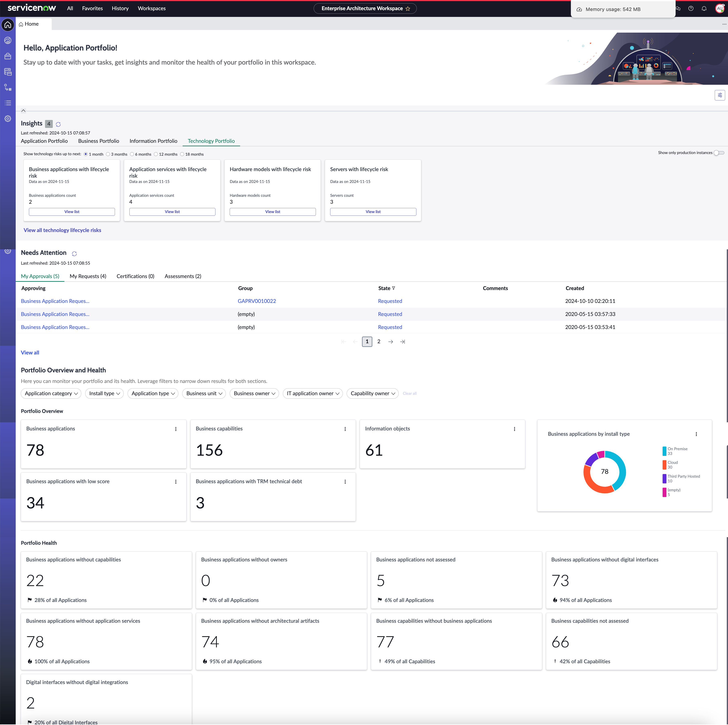
Task: View list of servers with lifecycle risk
Action: pyautogui.click(x=373, y=212)
